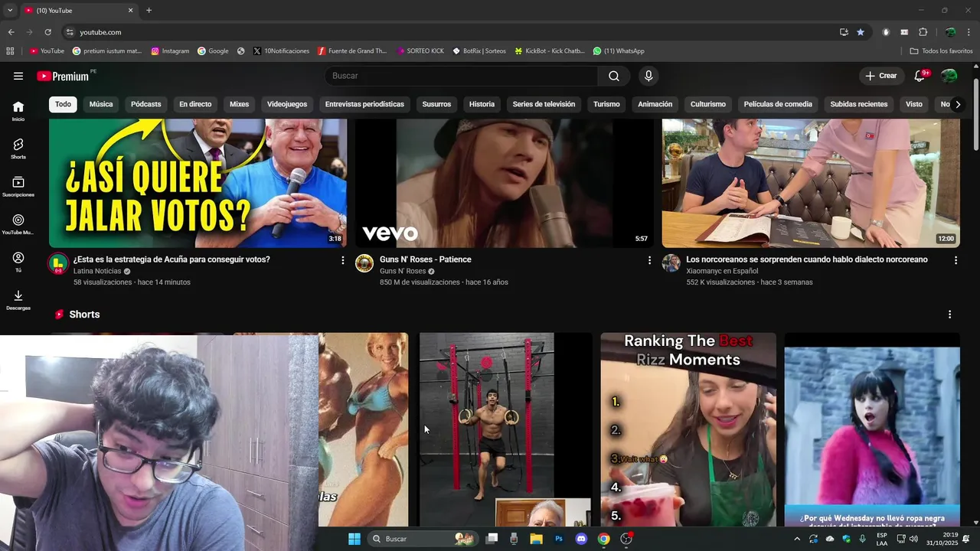Select the Series de televisión chip
The height and width of the screenshot is (551, 980).
544,104
